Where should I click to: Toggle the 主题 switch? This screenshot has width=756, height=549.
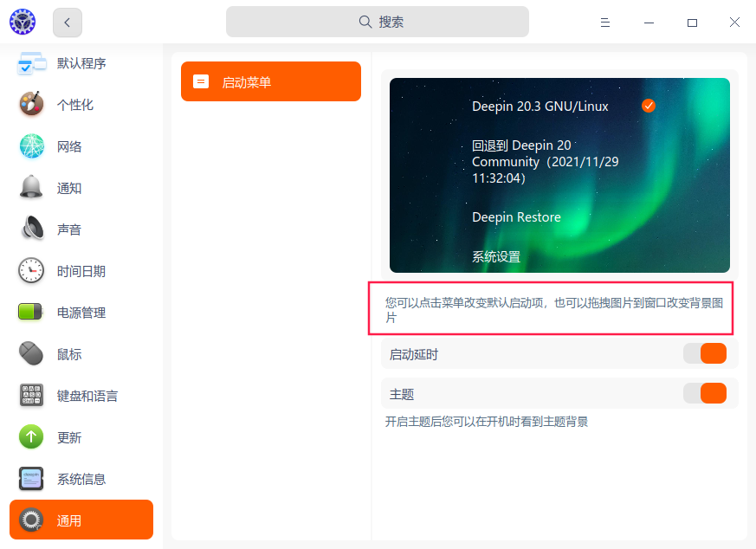tap(705, 393)
